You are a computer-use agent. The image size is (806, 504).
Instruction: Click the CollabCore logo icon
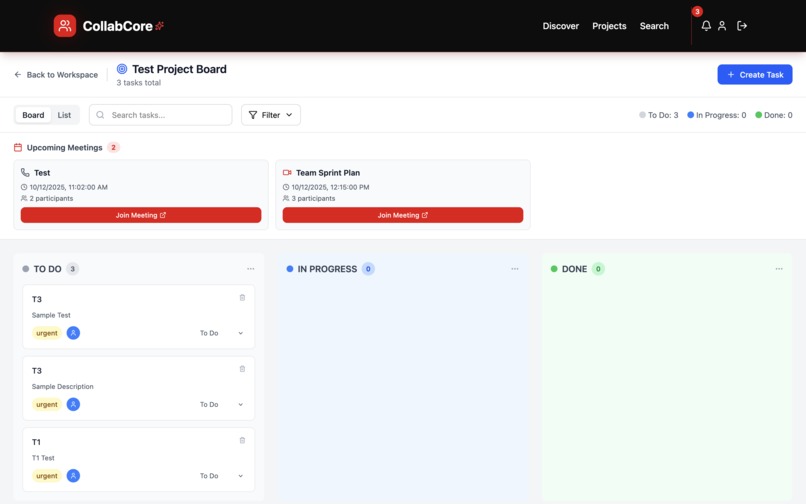pyautogui.click(x=65, y=26)
